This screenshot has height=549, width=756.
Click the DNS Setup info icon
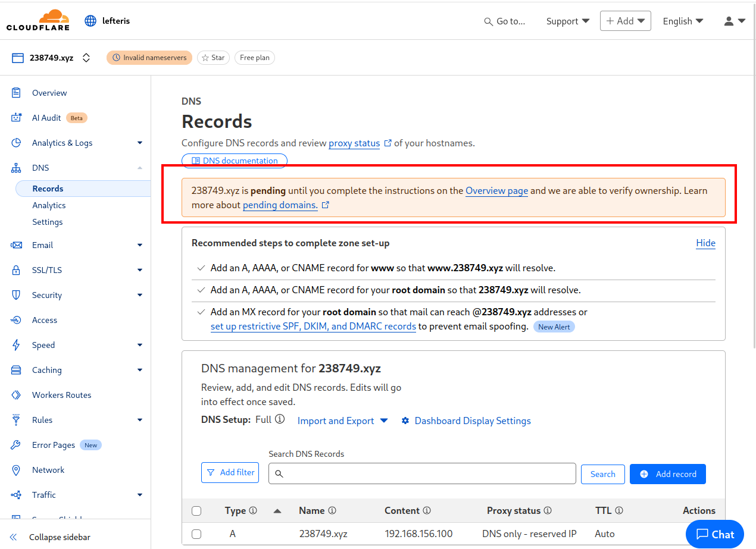point(280,419)
